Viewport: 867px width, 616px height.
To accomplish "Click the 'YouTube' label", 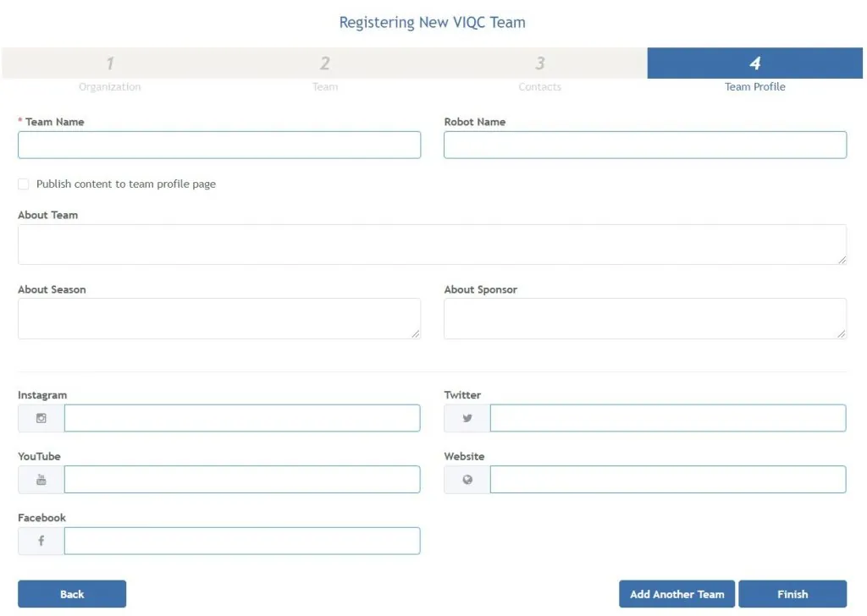I will click(39, 456).
